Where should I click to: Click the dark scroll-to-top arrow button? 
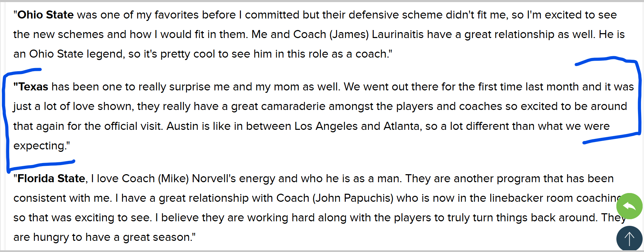pos(629,239)
